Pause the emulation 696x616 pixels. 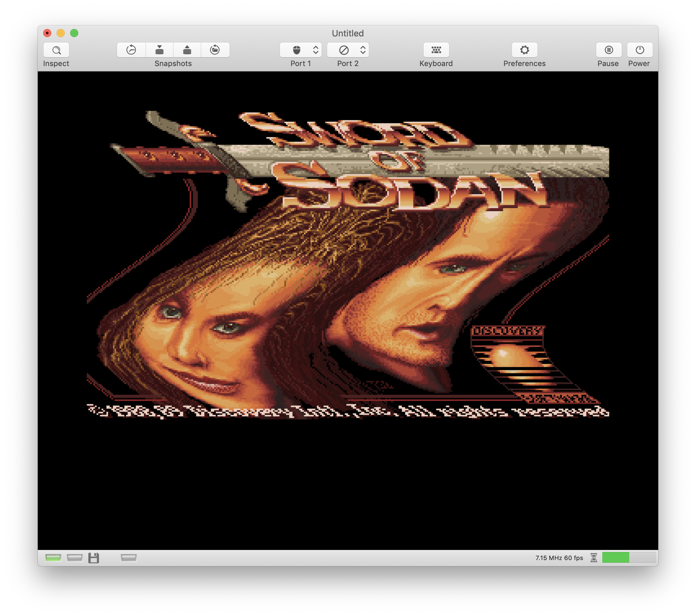[x=609, y=50]
